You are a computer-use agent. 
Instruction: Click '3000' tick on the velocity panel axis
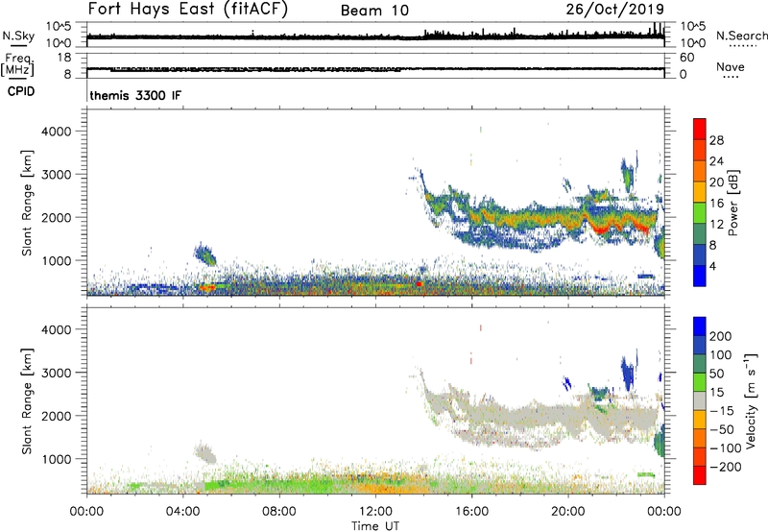tap(57, 373)
